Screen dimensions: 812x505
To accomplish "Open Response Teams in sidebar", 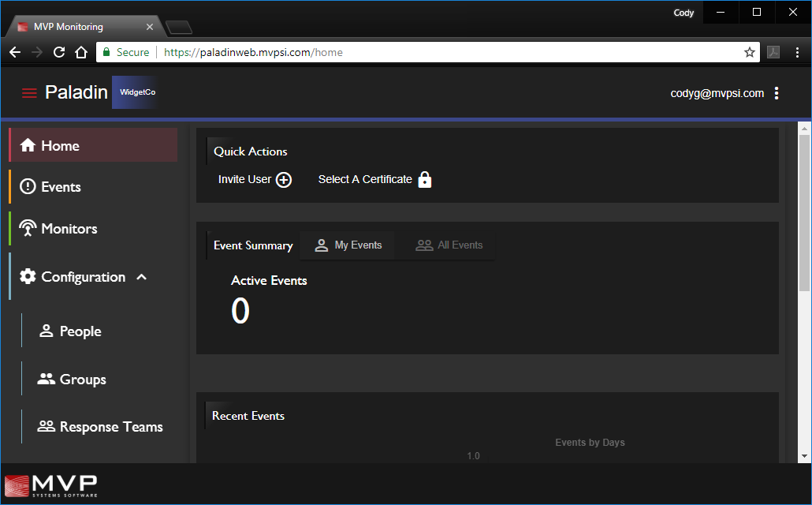I will pos(110,427).
